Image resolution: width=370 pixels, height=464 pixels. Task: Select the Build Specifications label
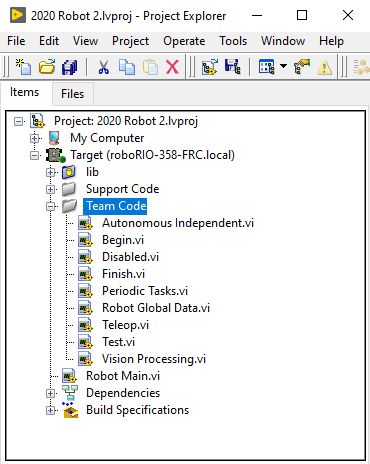[x=137, y=410]
